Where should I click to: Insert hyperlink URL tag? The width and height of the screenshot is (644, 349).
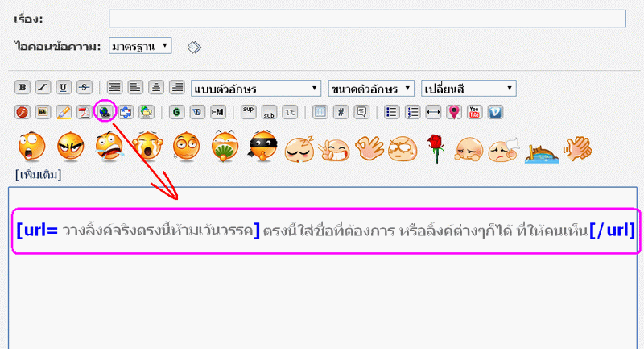pos(105,112)
